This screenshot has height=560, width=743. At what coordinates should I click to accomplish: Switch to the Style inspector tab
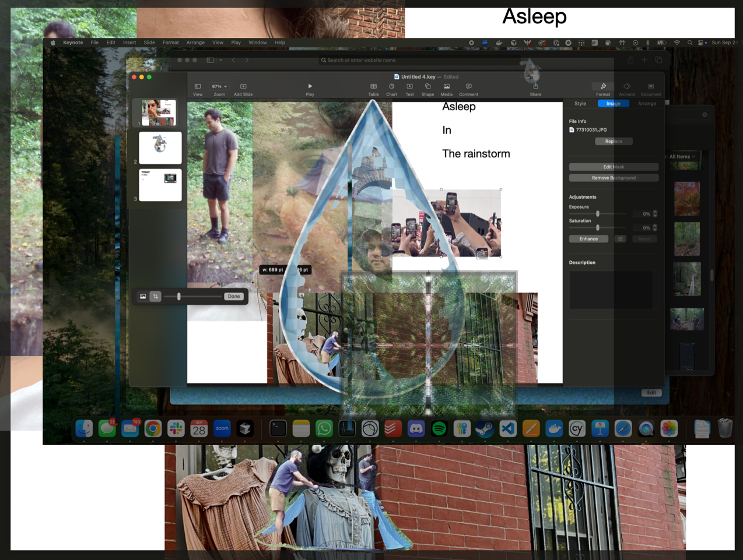pos(580,104)
